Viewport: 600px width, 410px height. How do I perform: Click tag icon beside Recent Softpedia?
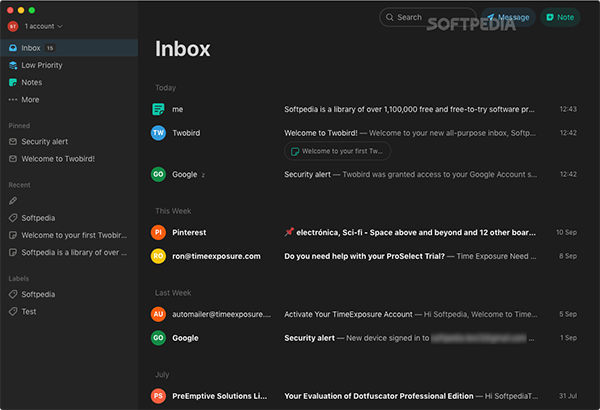[x=13, y=218]
